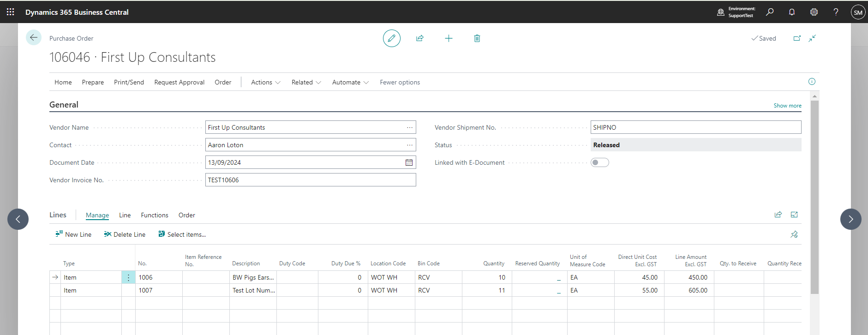Open Contact lookup ellipsis
This screenshot has width=868, height=335.
[x=409, y=145]
